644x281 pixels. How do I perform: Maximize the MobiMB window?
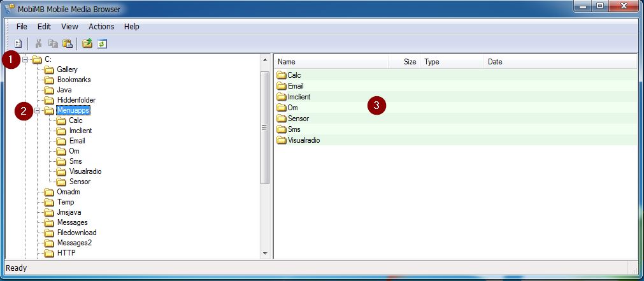[601, 6]
